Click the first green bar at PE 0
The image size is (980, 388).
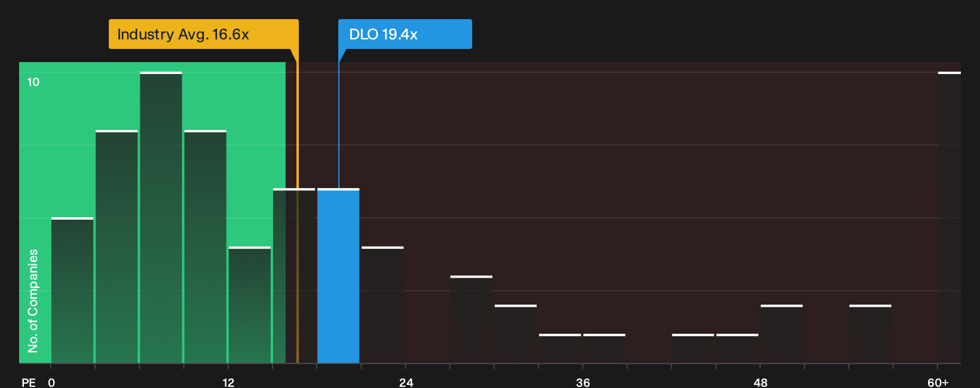click(x=72, y=290)
